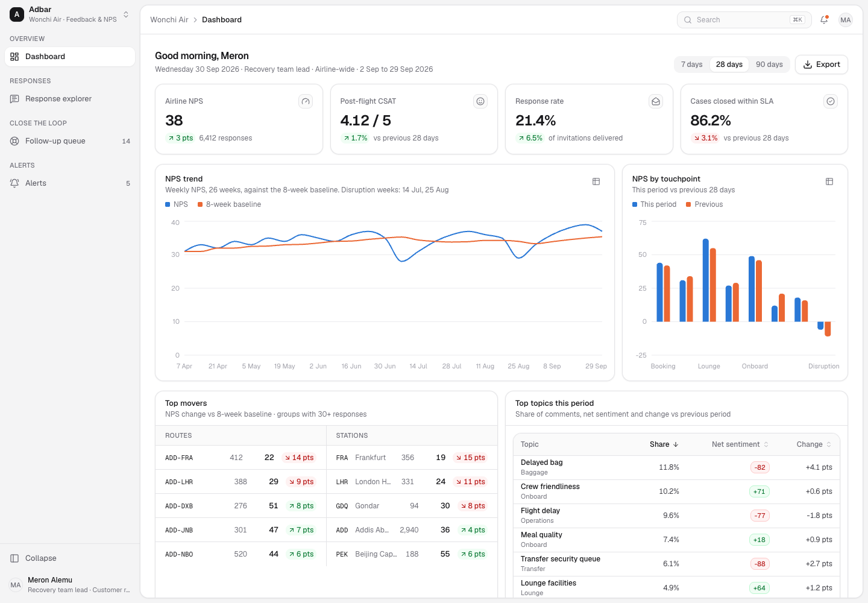Toggle the NPS legend series
This screenshot has height=603, width=868.
point(177,204)
